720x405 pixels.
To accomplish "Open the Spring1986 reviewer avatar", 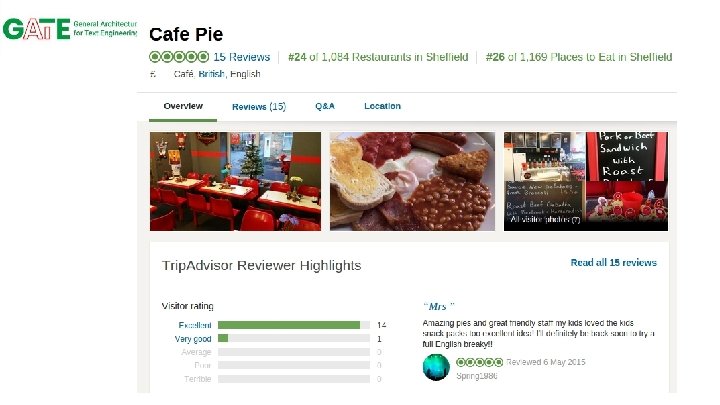I will point(436,367).
